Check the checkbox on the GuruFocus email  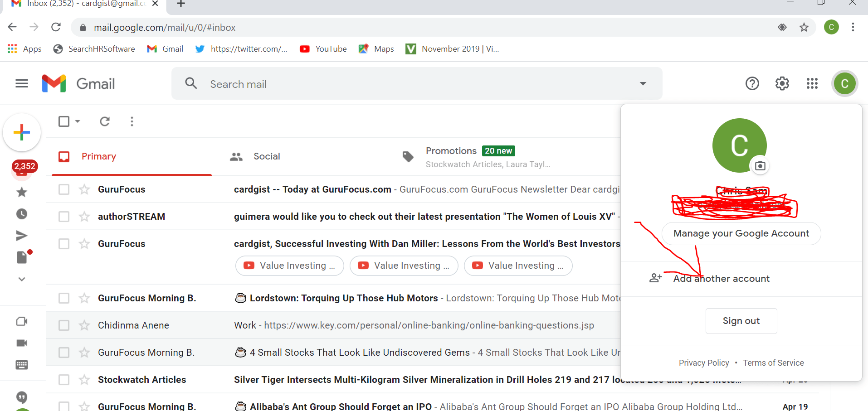[63, 189]
